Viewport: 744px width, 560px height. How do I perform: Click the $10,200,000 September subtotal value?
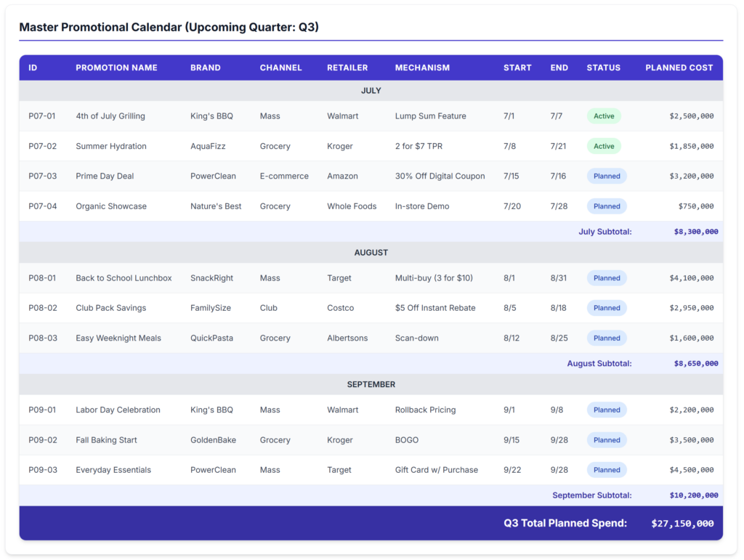click(x=694, y=495)
